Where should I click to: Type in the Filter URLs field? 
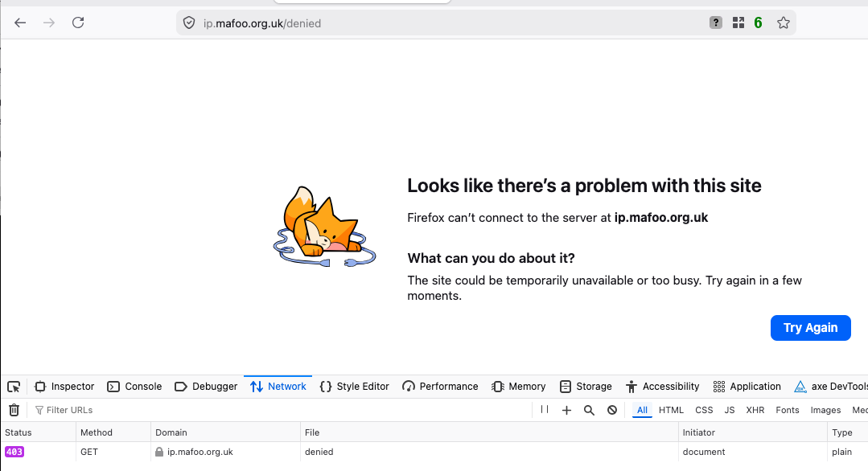point(282,410)
